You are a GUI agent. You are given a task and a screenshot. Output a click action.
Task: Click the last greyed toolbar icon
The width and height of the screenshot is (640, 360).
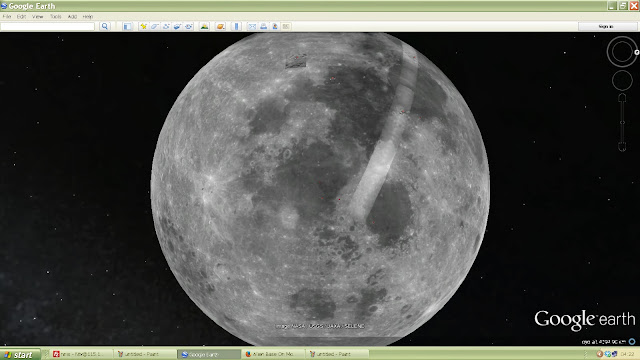click(286, 27)
